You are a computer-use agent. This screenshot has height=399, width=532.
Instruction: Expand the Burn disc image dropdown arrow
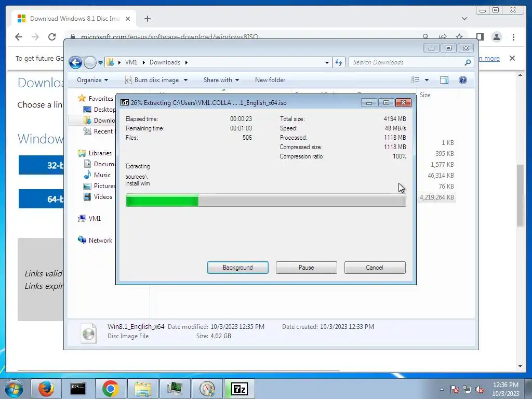click(x=185, y=80)
